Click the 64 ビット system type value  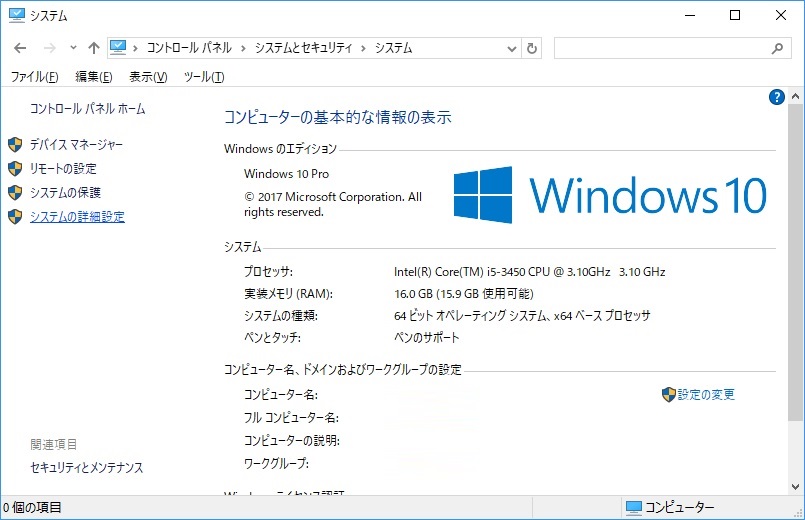[522, 315]
